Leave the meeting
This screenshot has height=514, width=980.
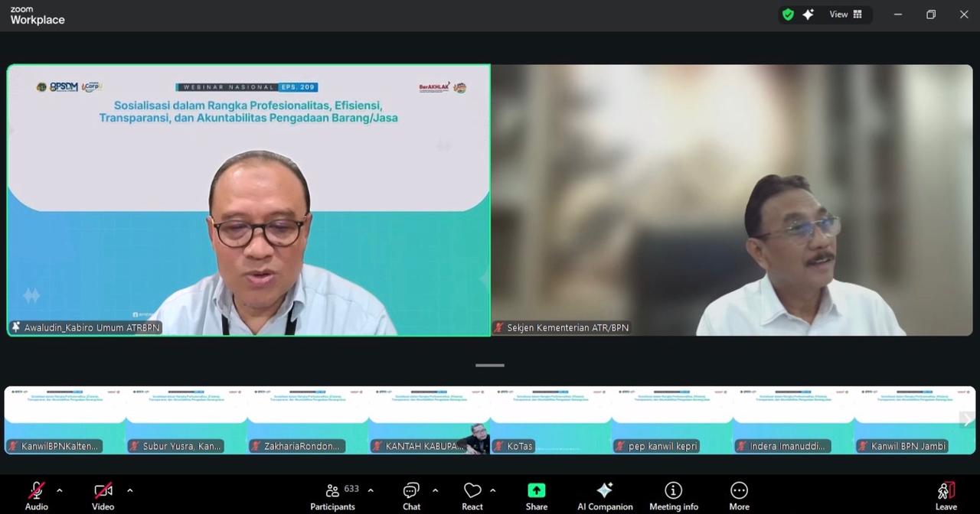pyautogui.click(x=946, y=496)
